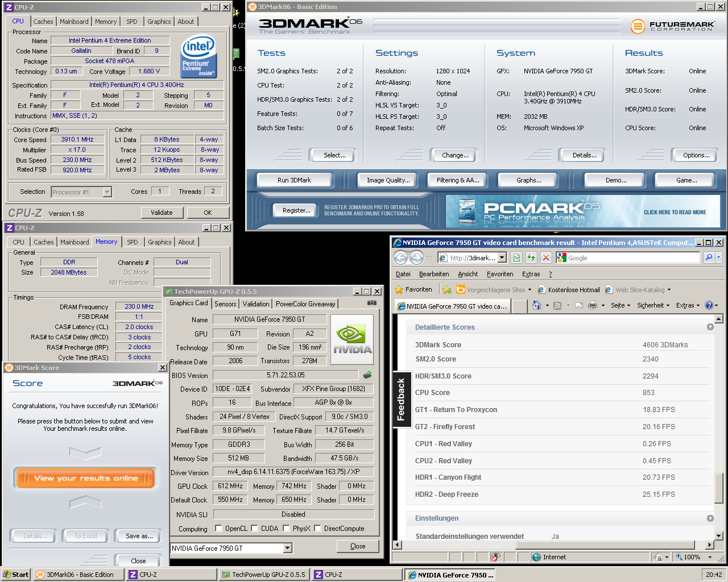Click the View your results online button
The image size is (728, 582).
86,478
